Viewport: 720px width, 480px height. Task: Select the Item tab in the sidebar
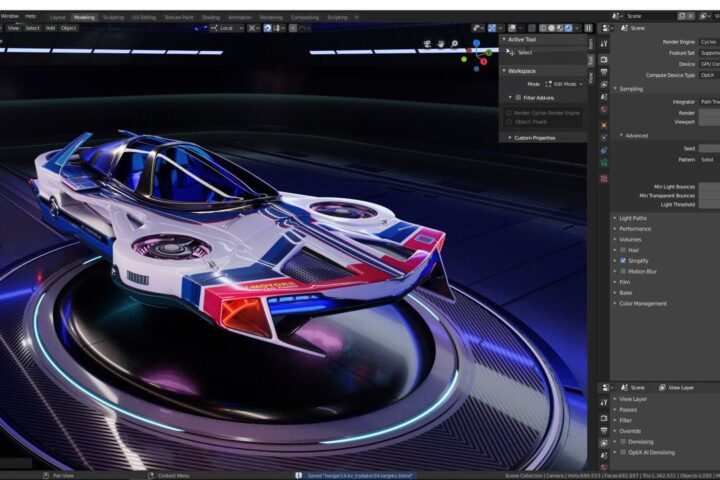[x=591, y=44]
